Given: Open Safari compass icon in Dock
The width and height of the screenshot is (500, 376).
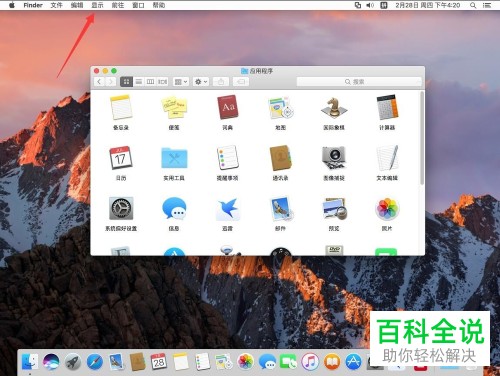Looking at the screenshot, I should pyautogui.click(x=95, y=362).
